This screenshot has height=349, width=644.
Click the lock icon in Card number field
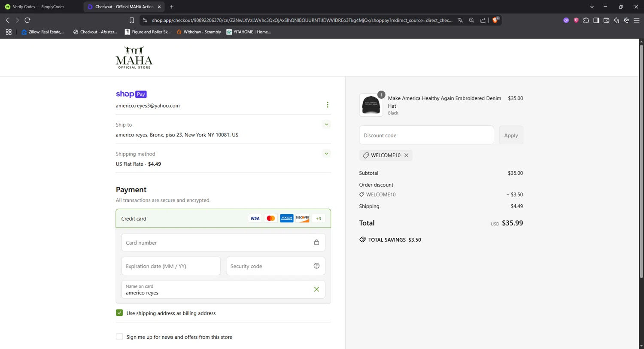(316, 243)
